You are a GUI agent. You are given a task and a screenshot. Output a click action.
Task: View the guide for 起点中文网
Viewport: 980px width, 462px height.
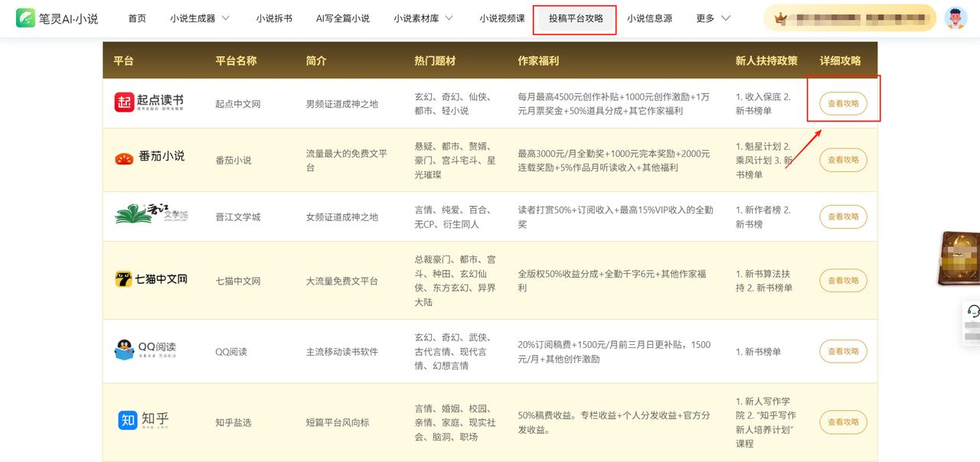click(x=843, y=103)
